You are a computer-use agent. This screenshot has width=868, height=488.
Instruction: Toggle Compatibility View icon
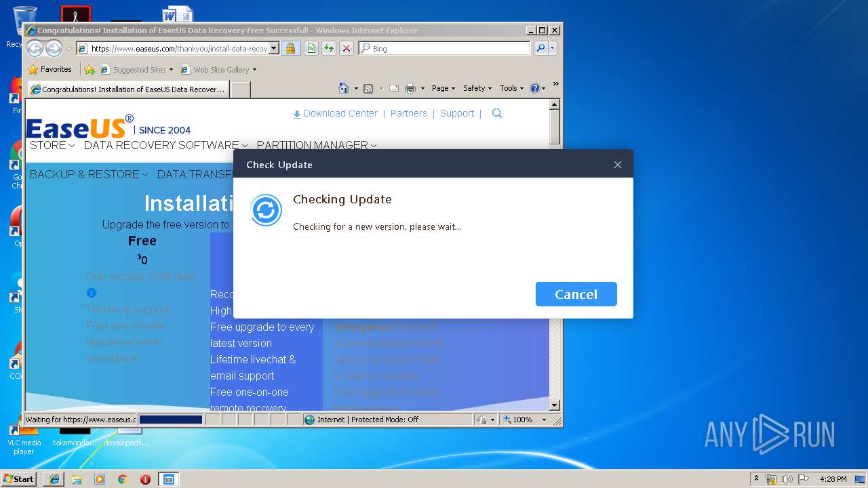(311, 48)
